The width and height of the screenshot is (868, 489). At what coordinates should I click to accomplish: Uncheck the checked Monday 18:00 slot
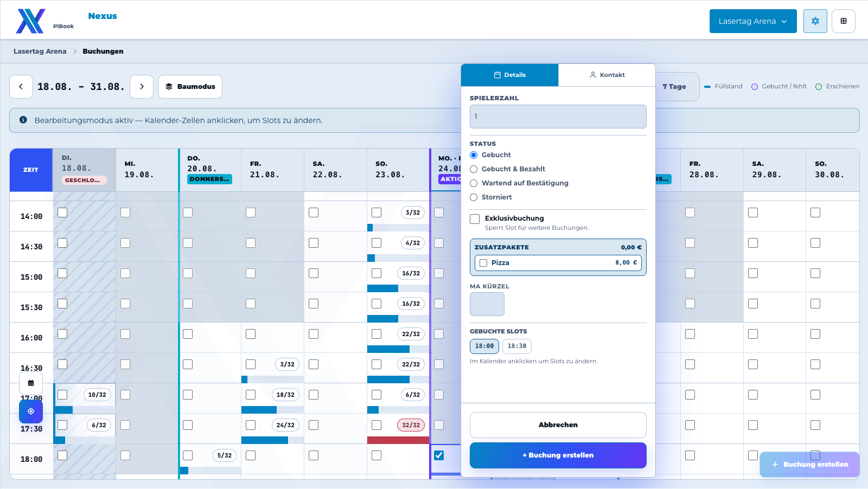439,455
